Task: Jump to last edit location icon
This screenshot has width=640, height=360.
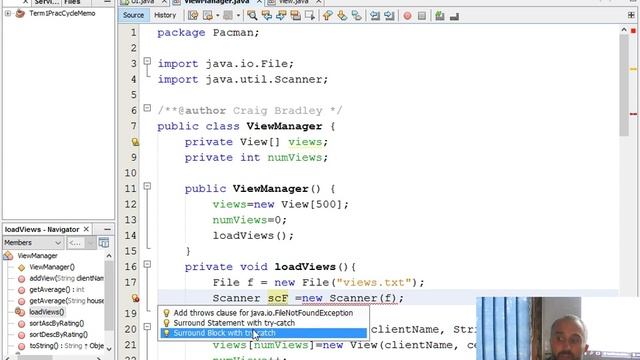Action: pyautogui.click(x=193, y=16)
